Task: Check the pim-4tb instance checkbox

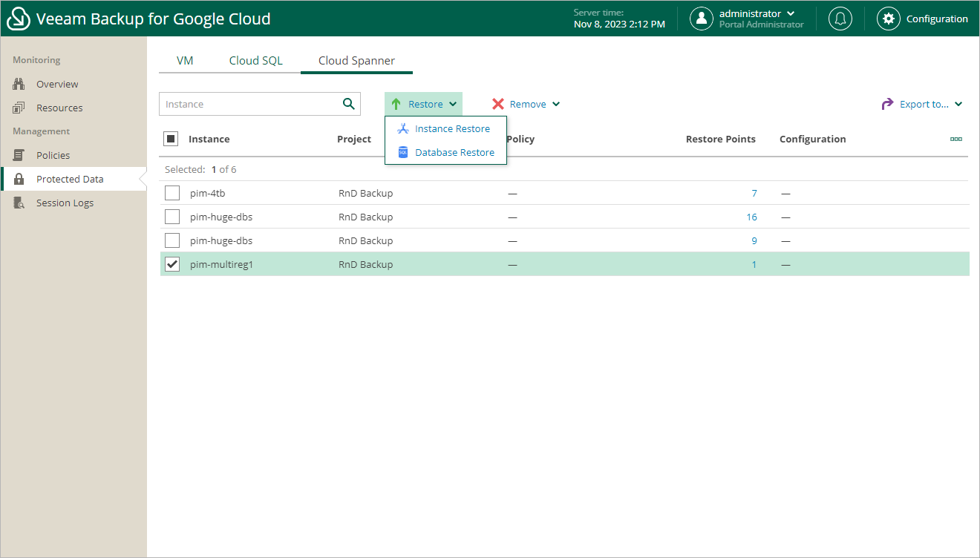Action: [x=172, y=193]
